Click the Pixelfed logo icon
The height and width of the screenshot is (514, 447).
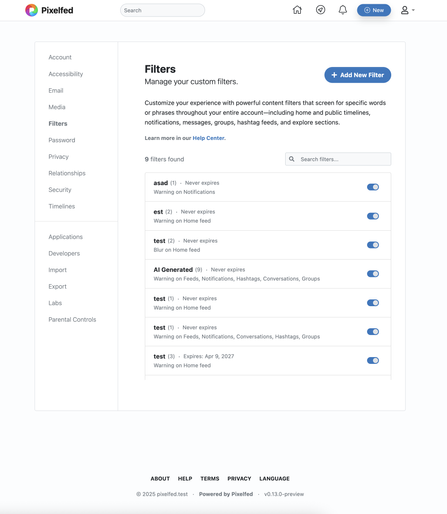coord(32,10)
